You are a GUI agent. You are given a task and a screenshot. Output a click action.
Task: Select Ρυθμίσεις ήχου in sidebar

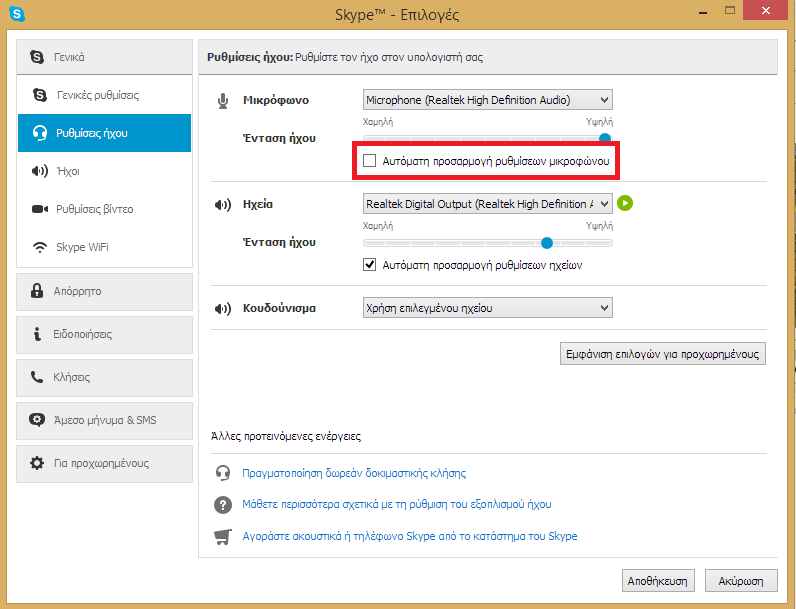(x=105, y=133)
